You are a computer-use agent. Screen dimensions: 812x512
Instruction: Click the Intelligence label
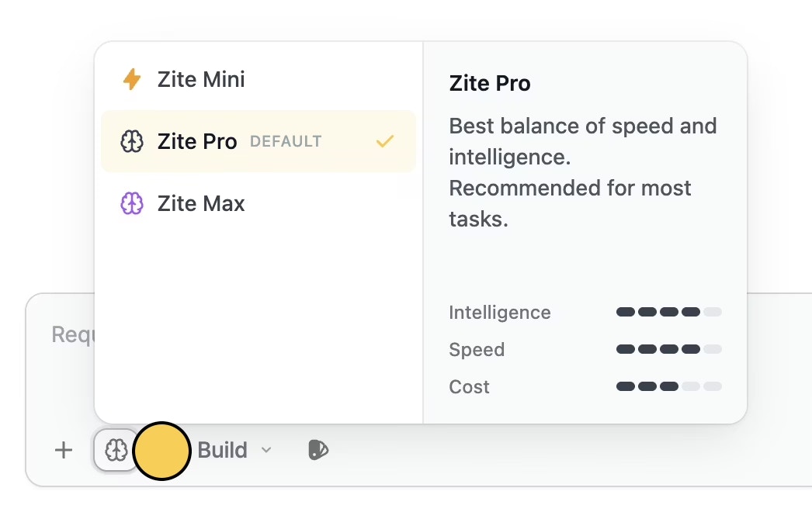[499, 313]
